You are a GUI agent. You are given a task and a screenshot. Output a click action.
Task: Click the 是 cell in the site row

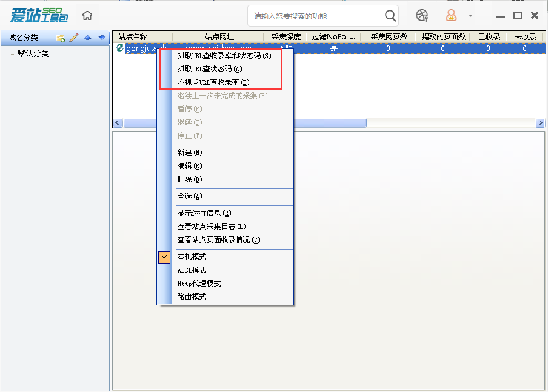334,48
